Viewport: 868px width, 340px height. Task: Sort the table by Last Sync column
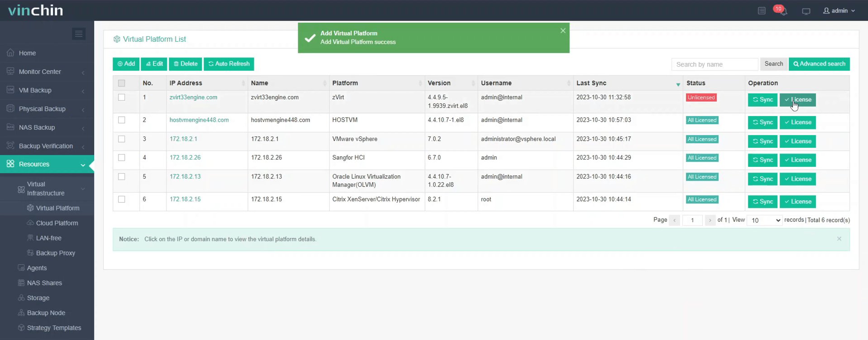tap(628, 83)
